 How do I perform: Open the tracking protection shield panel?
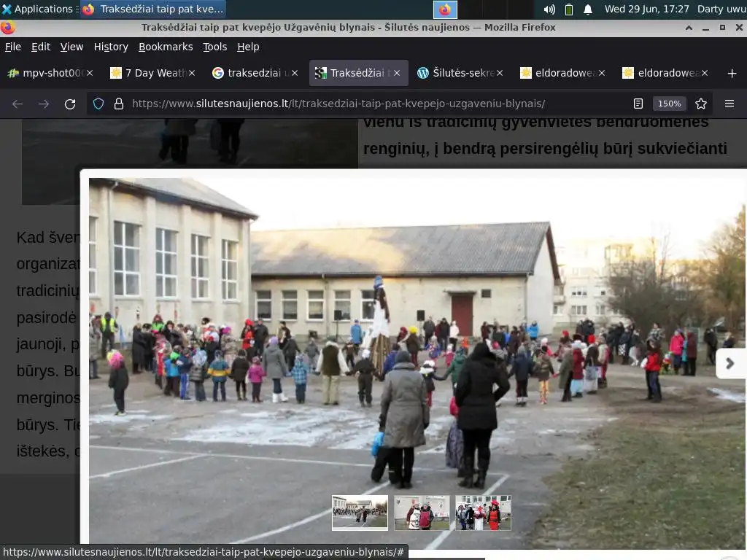click(x=98, y=104)
